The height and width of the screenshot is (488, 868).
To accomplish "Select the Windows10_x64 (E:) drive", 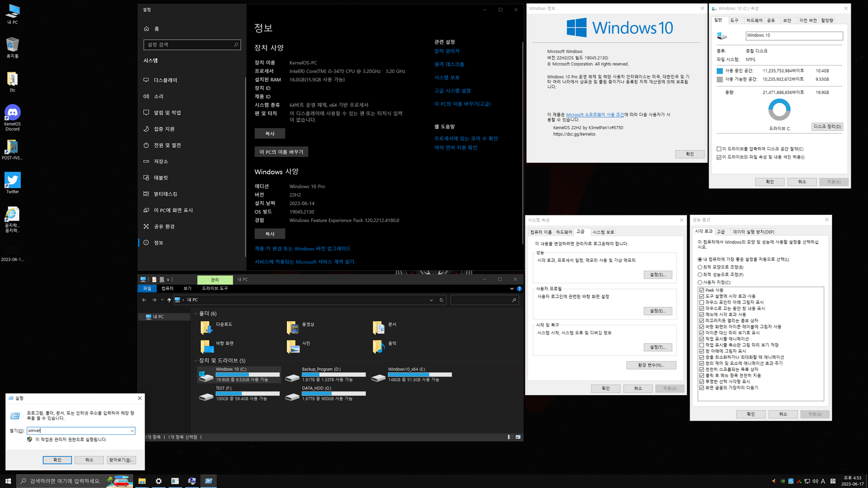I will tap(412, 374).
